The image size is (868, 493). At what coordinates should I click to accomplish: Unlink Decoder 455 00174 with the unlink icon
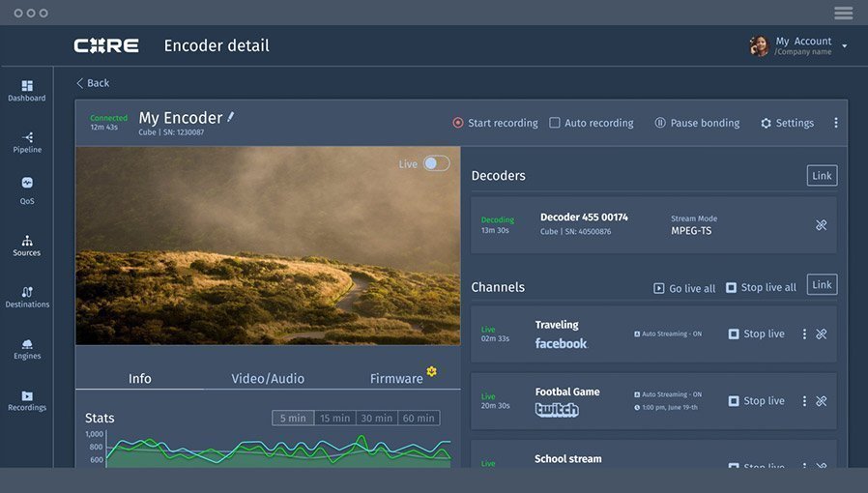tap(821, 225)
